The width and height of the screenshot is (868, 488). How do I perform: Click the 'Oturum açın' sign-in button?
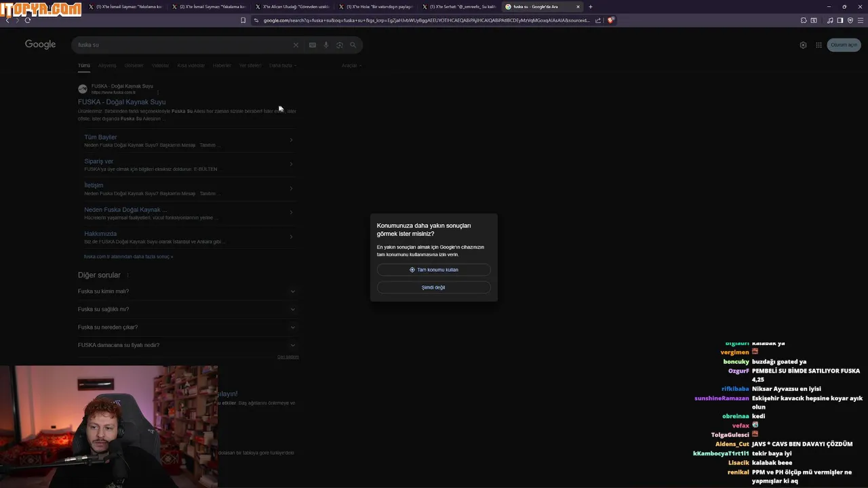844,45
